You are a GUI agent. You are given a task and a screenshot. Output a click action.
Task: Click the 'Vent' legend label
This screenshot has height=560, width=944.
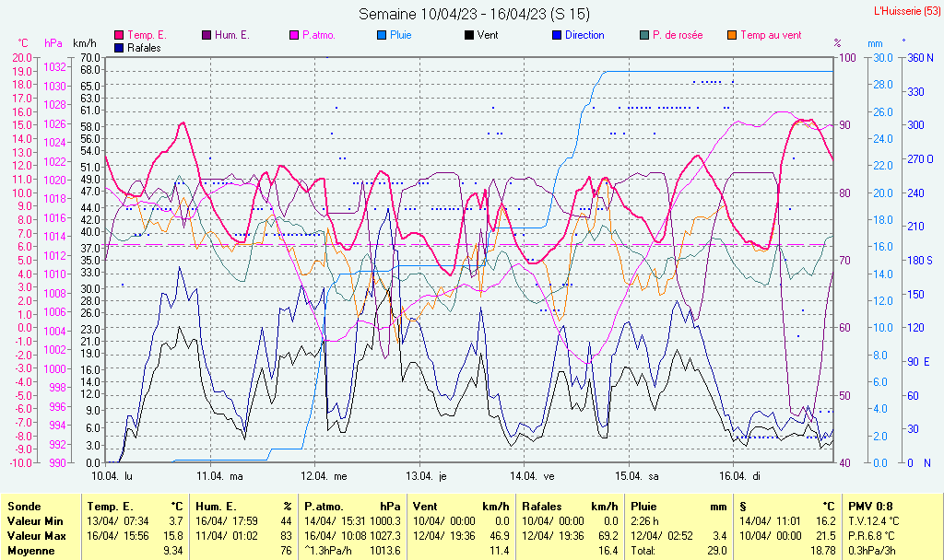tap(488, 36)
